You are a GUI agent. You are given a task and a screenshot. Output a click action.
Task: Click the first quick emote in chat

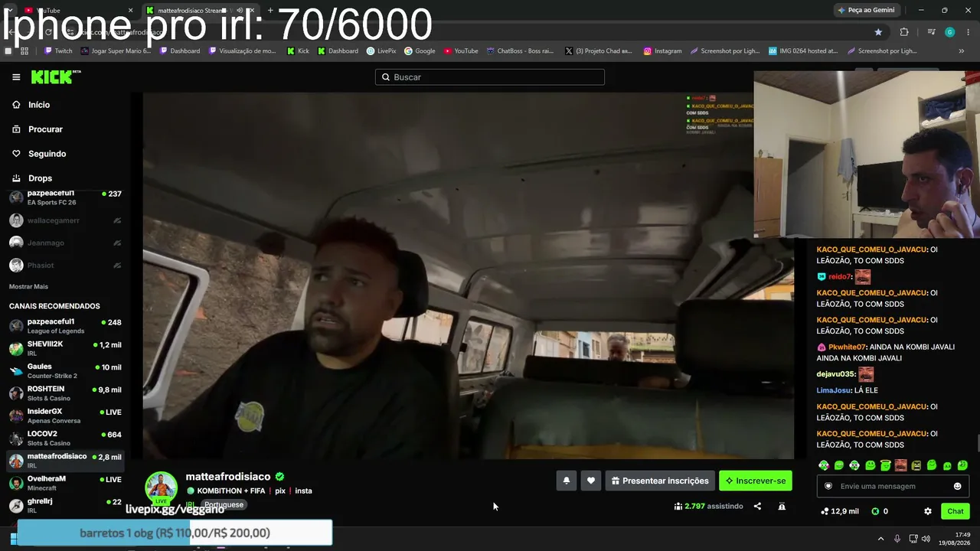(x=824, y=465)
